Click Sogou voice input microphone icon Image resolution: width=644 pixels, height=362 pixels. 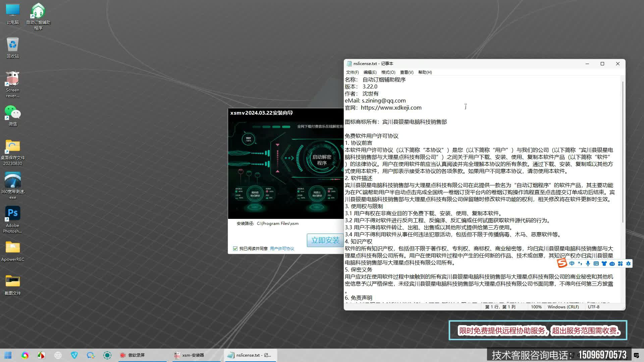588,263
